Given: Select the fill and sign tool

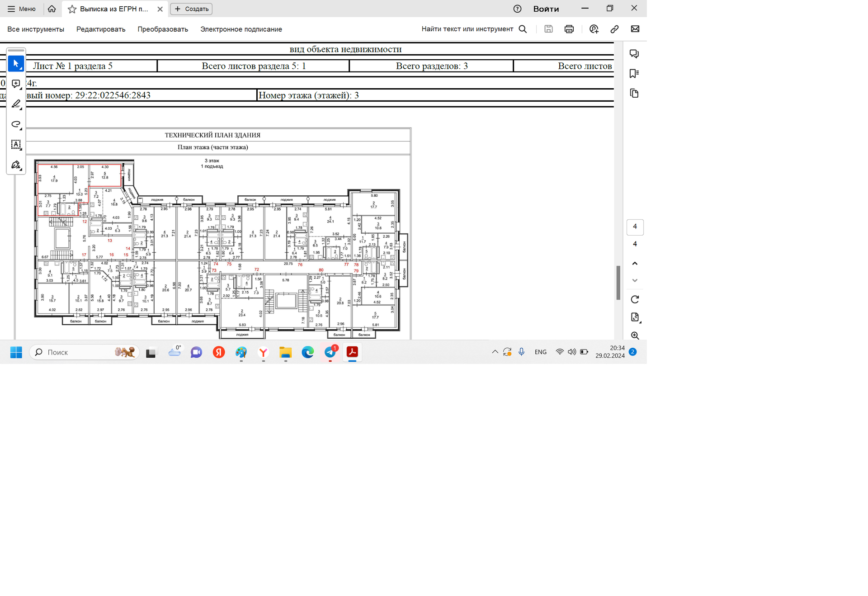Looking at the screenshot, I should tap(16, 165).
